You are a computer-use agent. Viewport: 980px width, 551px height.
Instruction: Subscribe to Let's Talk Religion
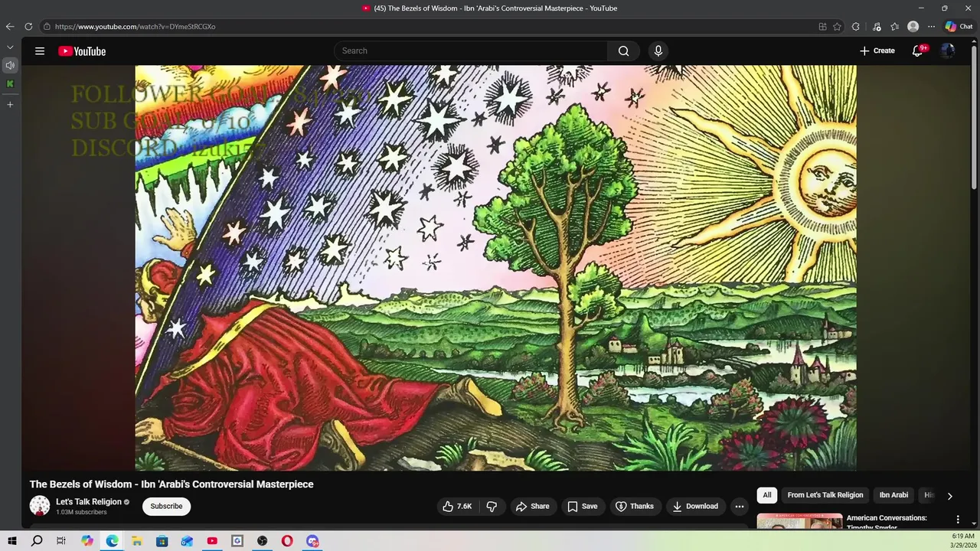point(166,506)
